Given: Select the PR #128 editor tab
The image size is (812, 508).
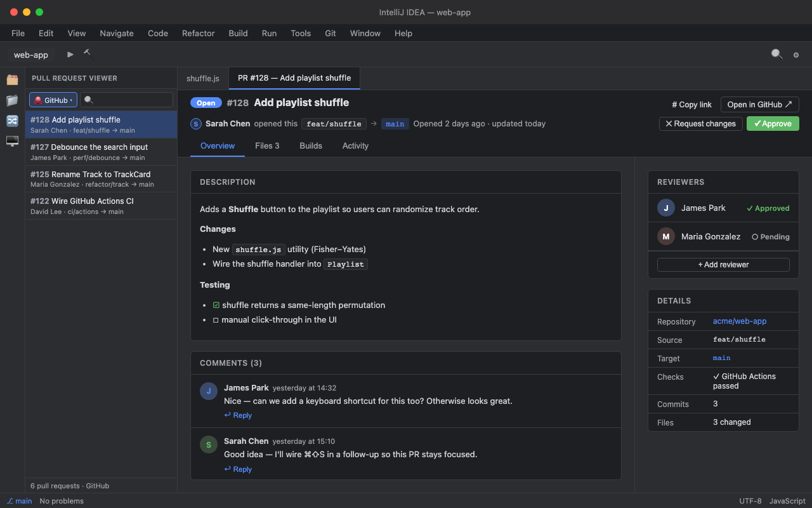Looking at the screenshot, I should tap(294, 78).
